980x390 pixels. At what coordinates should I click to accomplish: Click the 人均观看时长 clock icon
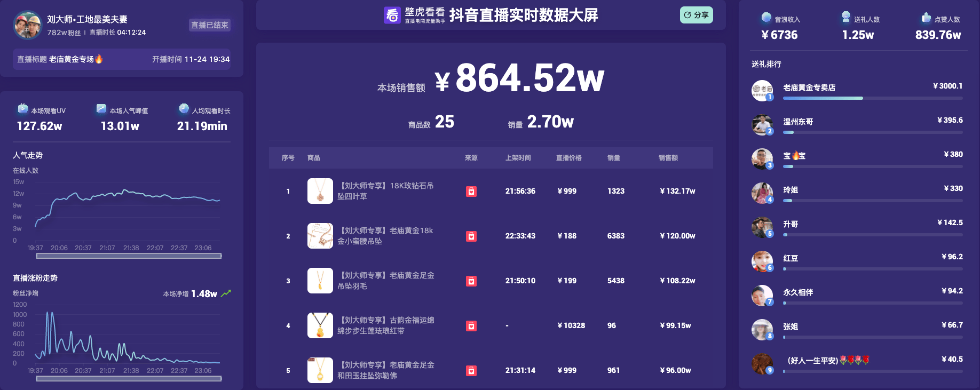184,109
